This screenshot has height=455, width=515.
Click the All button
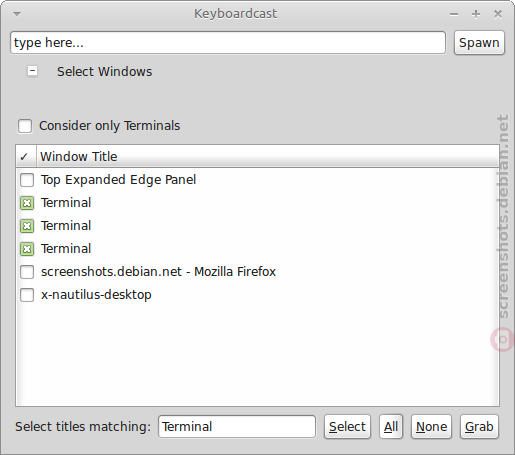click(391, 427)
